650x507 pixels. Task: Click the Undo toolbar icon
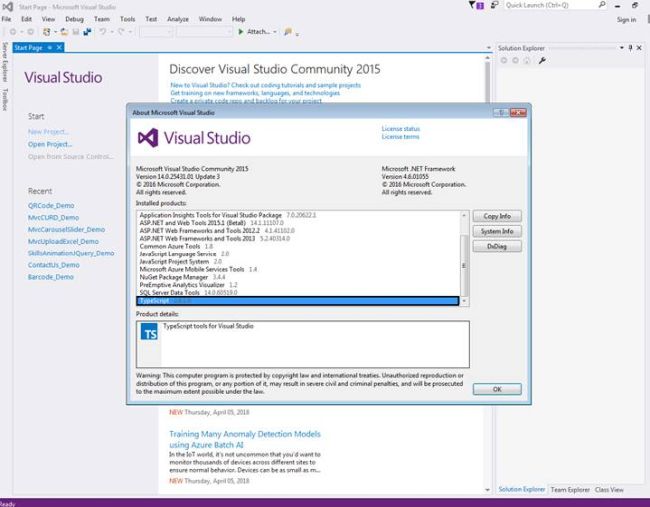coord(102,32)
